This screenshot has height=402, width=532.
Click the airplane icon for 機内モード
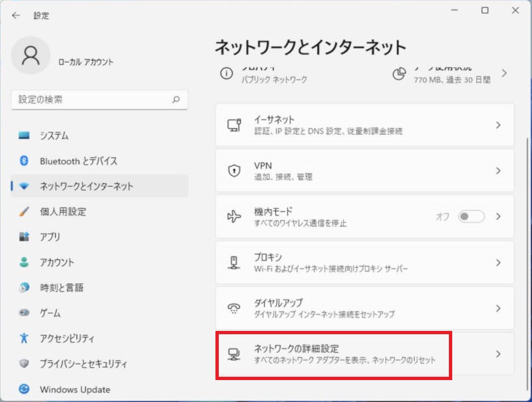(234, 216)
